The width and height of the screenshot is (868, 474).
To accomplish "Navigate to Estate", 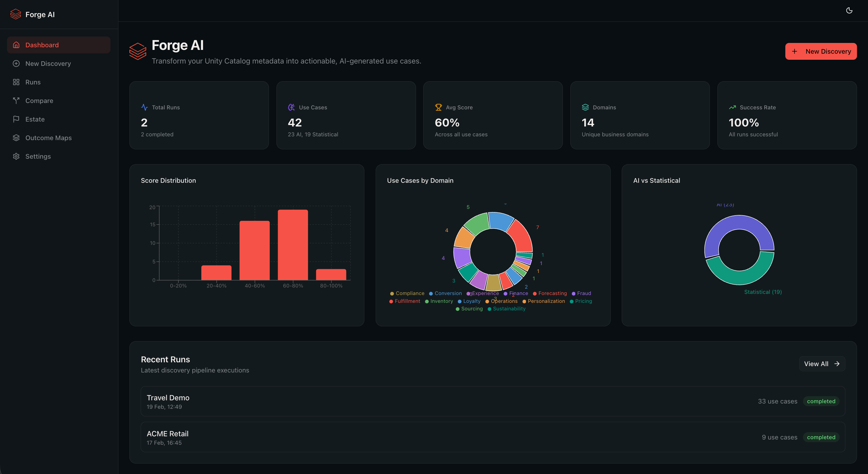I will (59, 119).
